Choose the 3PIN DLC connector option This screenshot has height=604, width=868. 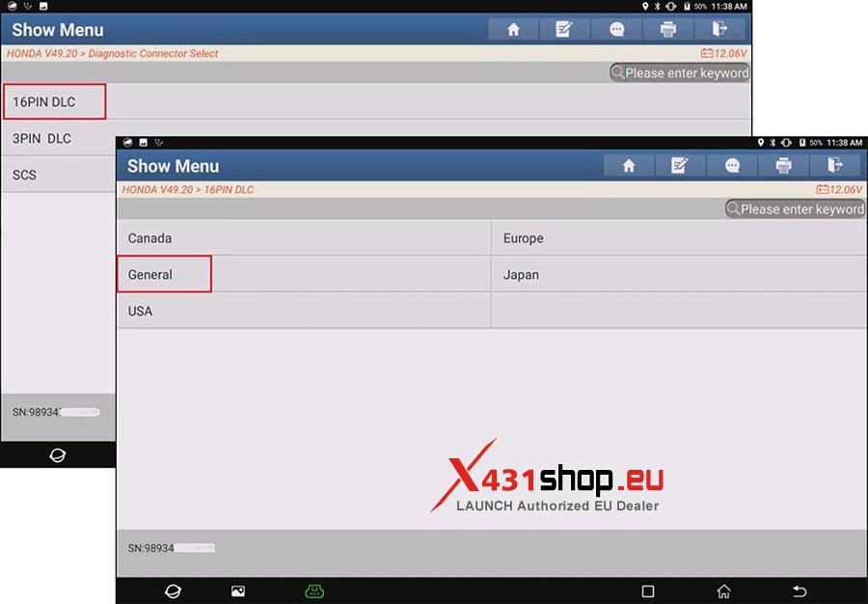[58, 138]
